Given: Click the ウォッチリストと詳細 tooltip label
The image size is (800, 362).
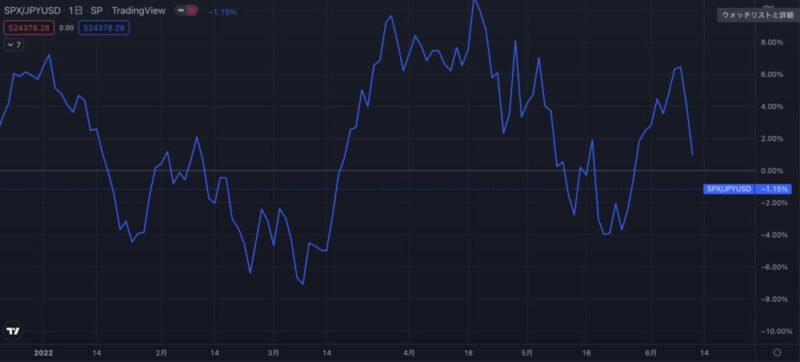Looking at the screenshot, I should (757, 15).
